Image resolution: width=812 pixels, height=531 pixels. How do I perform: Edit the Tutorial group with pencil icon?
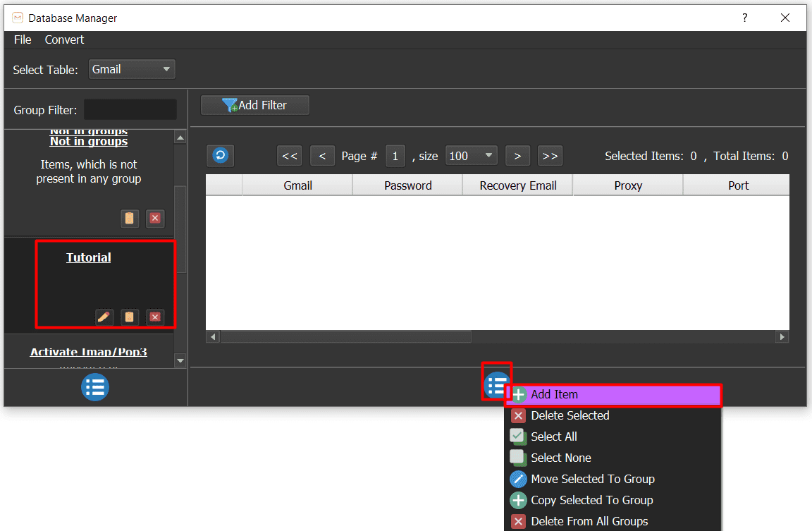104,317
